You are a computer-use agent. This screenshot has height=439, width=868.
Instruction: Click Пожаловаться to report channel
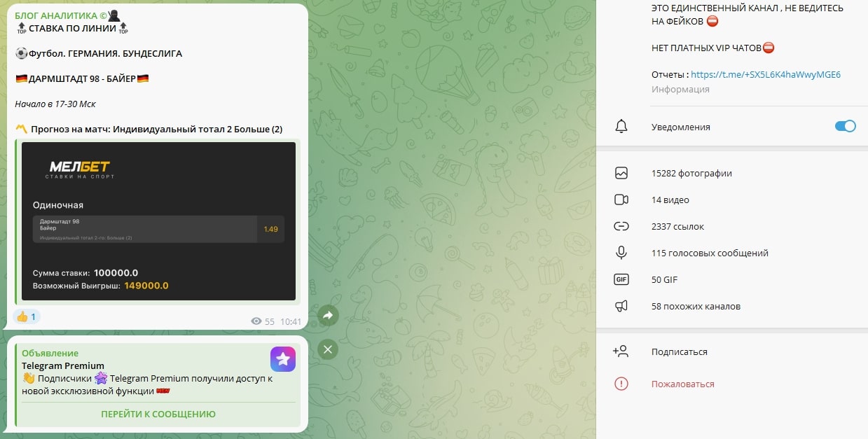click(683, 384)
